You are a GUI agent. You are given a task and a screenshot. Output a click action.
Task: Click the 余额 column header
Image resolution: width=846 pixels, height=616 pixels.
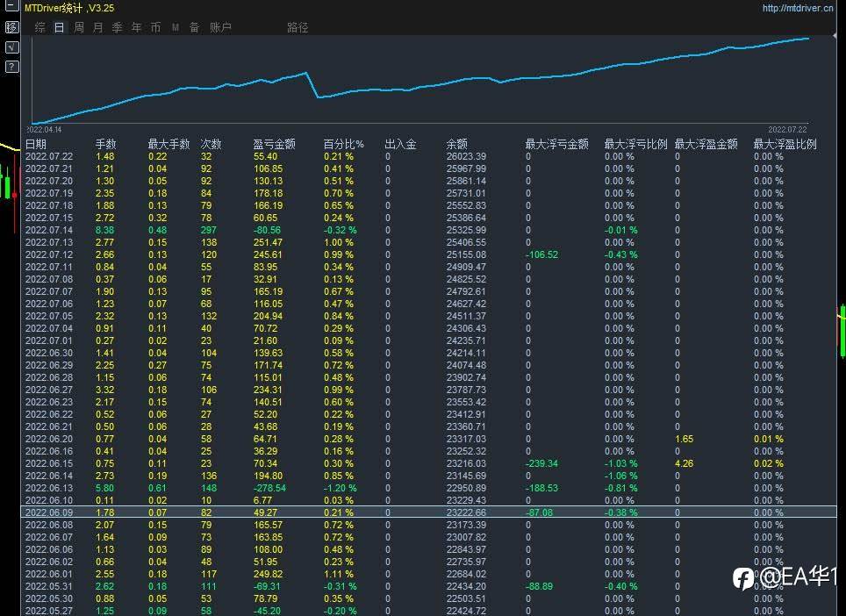(456, 144)
